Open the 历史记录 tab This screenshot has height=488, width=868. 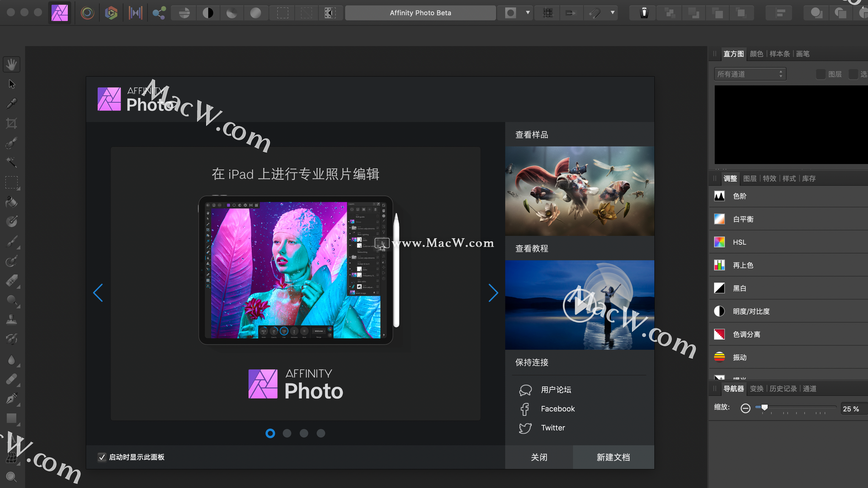click(783, 389)
